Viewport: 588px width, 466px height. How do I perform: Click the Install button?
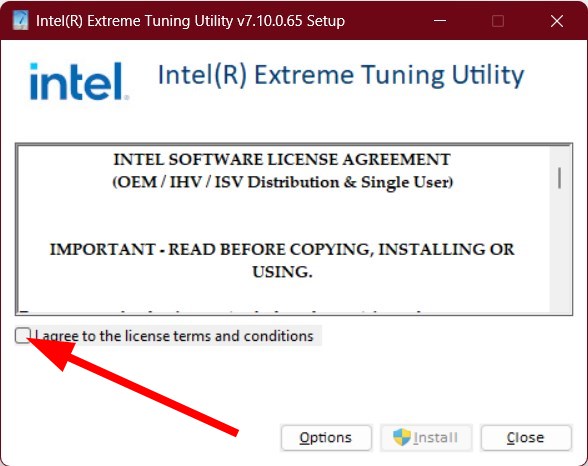tap(426, 438)
